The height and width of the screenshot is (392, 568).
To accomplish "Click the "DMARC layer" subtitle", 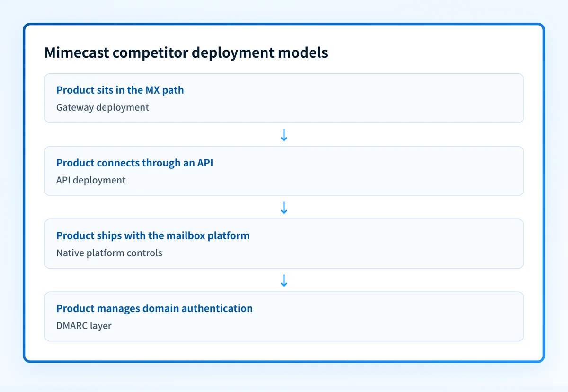I will [x=84, y=326].
